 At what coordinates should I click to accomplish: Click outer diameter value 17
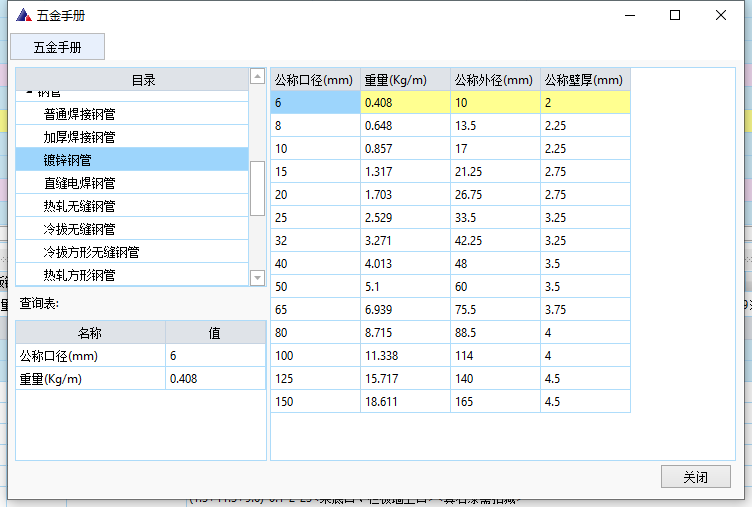(x=495, y=149)
